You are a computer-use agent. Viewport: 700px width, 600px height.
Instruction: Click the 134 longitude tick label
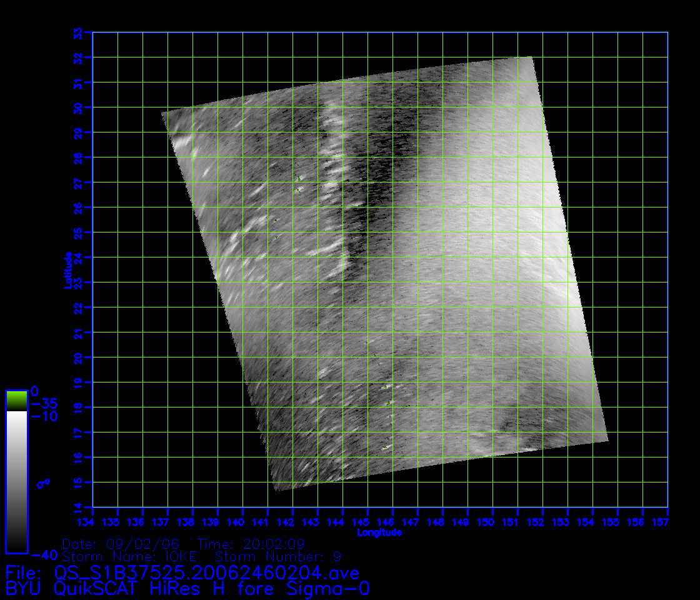tap(93, 521)
